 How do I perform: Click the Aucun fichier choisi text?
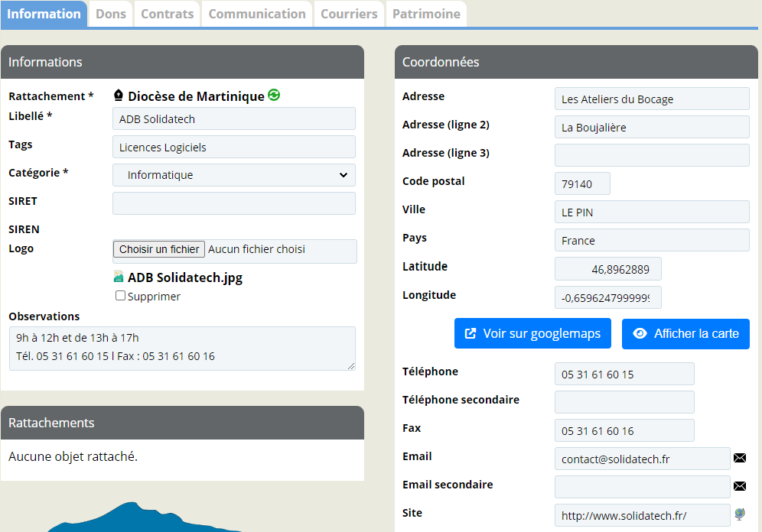pos(256,249)
